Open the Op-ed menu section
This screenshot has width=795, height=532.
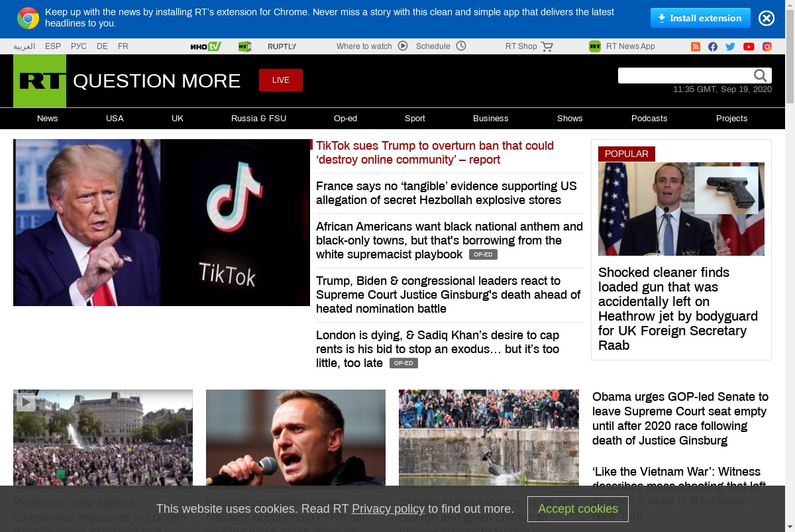pos(345,119)
